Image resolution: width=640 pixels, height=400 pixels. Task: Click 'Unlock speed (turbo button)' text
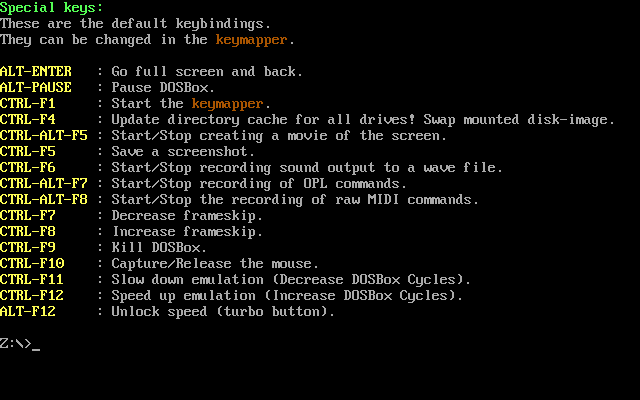pos(223,311)
